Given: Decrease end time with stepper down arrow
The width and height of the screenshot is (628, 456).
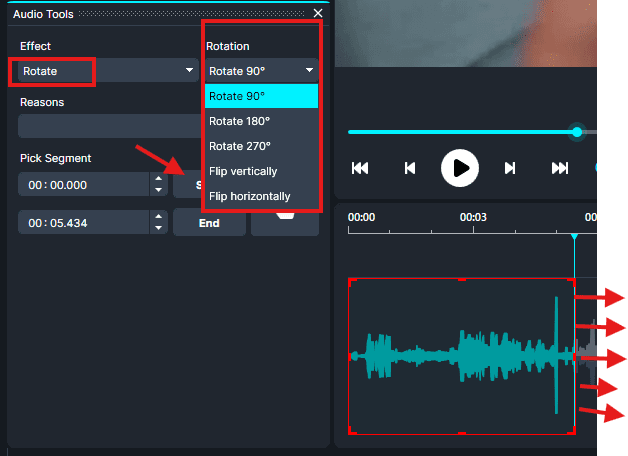Looking at the screenshot, I should coord(157,228).
